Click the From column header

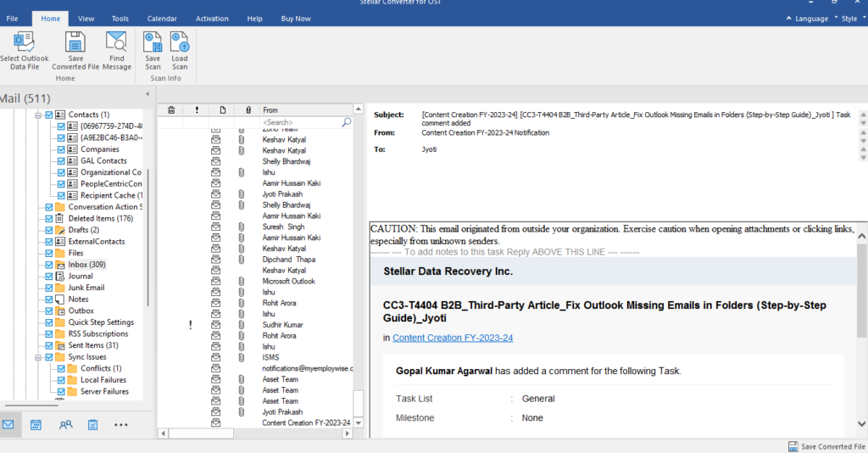306,110
